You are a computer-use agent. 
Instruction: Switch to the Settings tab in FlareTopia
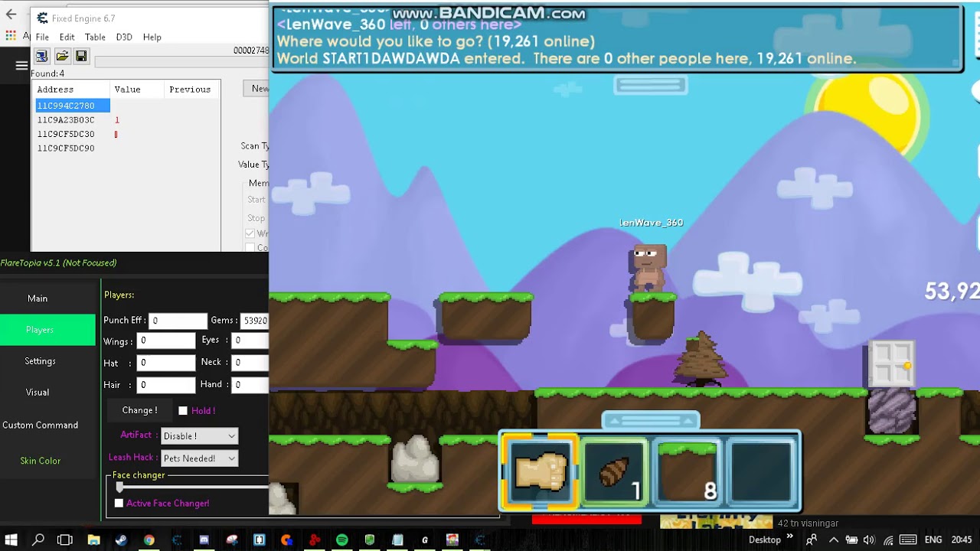[x=40, y=361]
